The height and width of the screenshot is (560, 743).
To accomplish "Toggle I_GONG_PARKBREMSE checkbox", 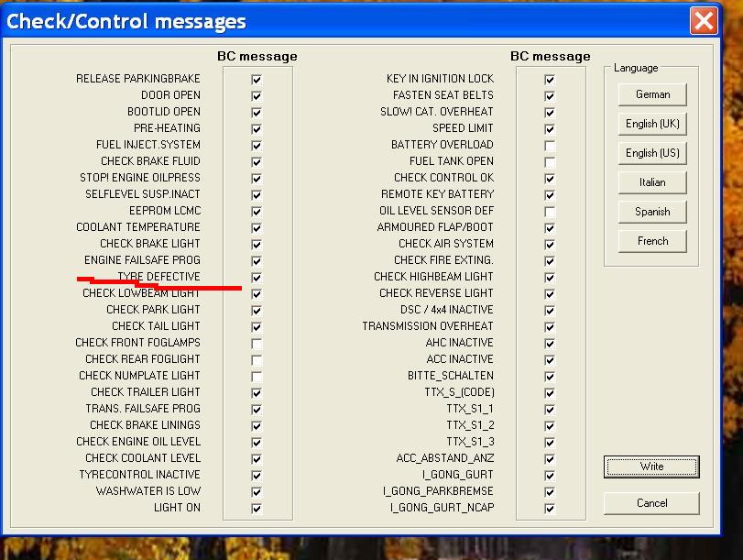I will (550, 492).
